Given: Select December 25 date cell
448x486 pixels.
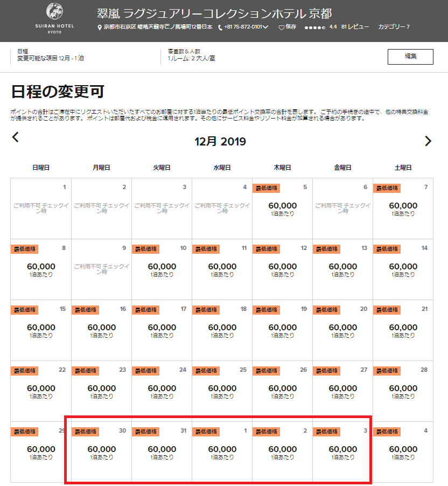Looking at the screenshot, I should click(222, 391).
